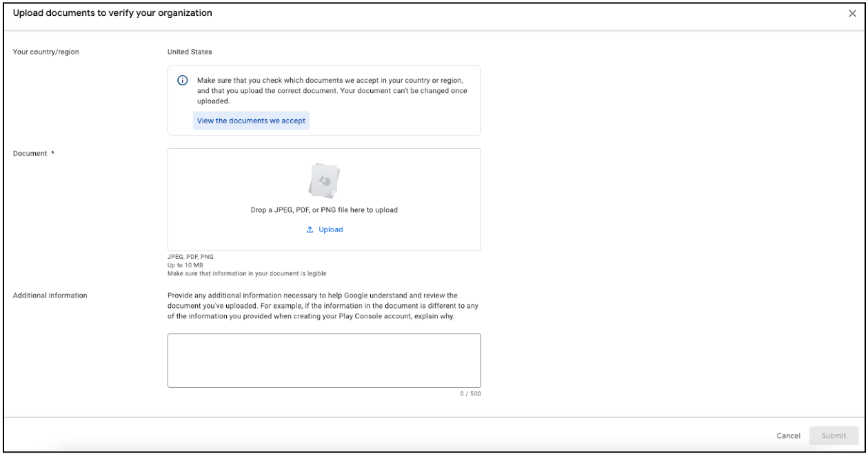The image size is (868, 456).
Task: Click the Submit button
Action: click(834, 435)
